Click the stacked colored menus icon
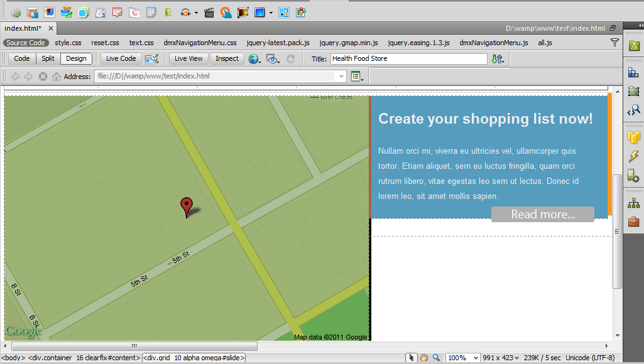 (x=67, y=13)
